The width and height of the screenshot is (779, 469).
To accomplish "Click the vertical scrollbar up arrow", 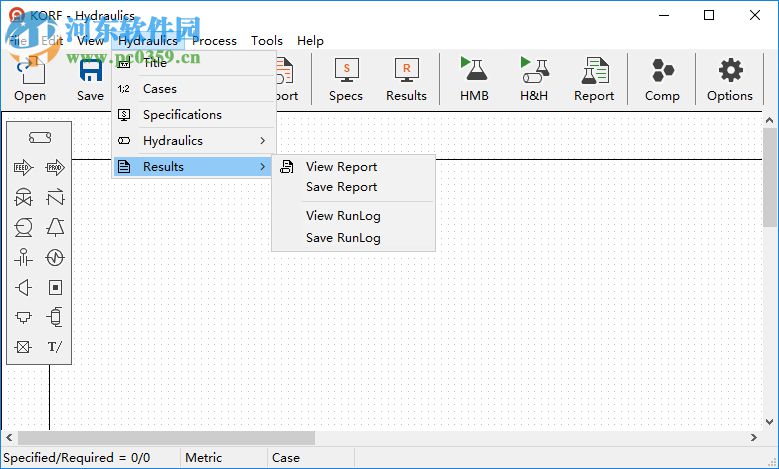I will point(769,120).
